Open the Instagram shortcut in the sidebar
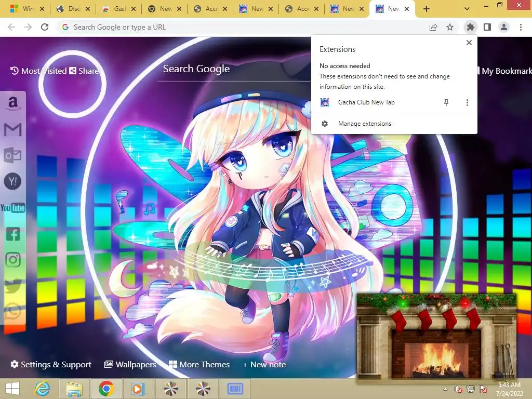 [x=13, y=260]
